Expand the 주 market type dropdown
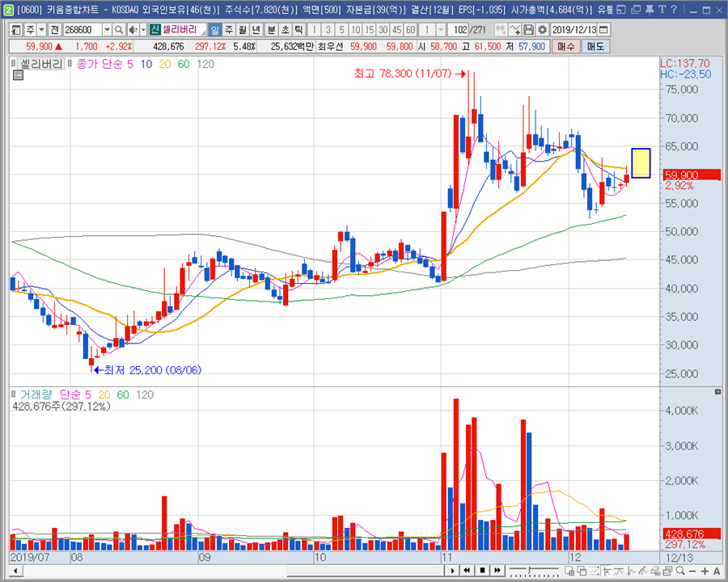Screen dimensions: 728x582 point(41,30)
